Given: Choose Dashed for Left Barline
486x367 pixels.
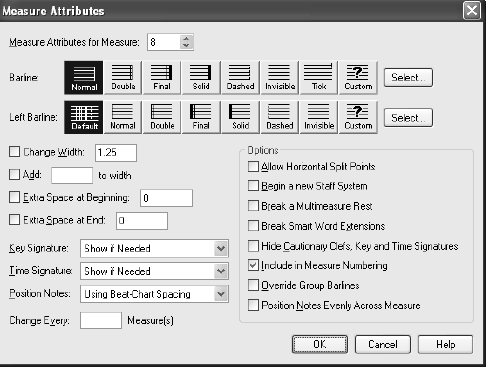Looking at the screenshot, I should coord(279,117).
